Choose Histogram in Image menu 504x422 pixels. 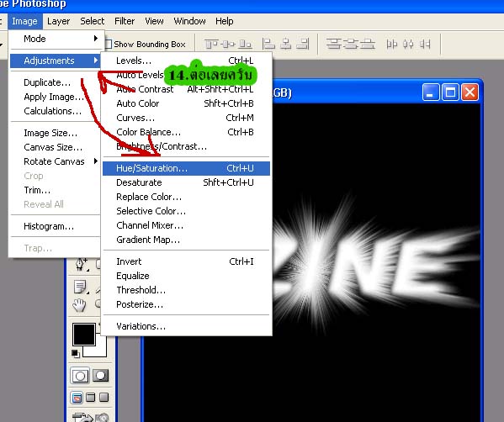tap(56, 226)
